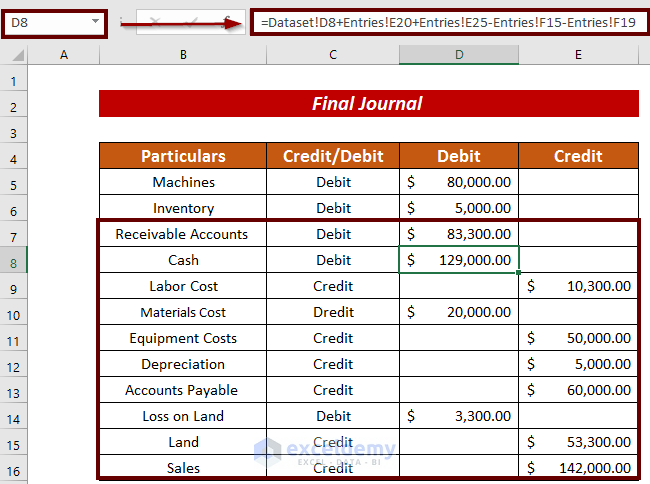The image size is (650, 484).
Task: Select the Sales cell
Action: (183, 468)
